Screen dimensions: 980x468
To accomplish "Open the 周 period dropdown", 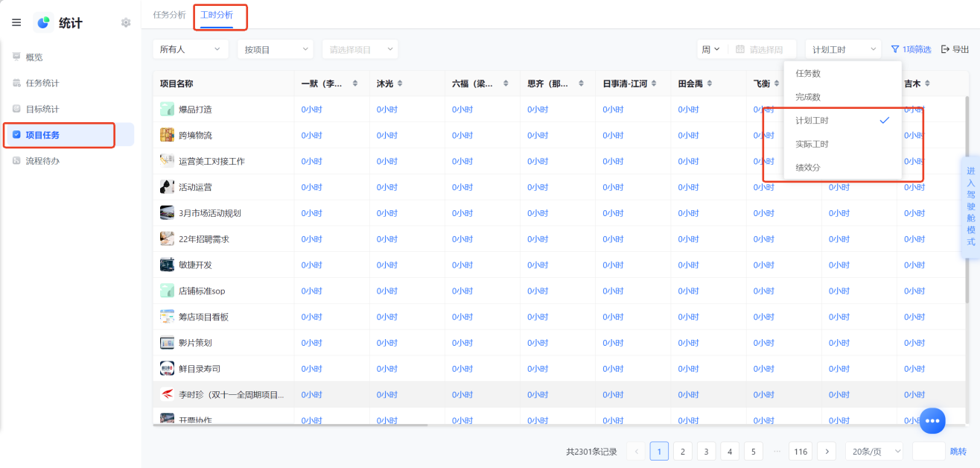I will tap(710, 49).
